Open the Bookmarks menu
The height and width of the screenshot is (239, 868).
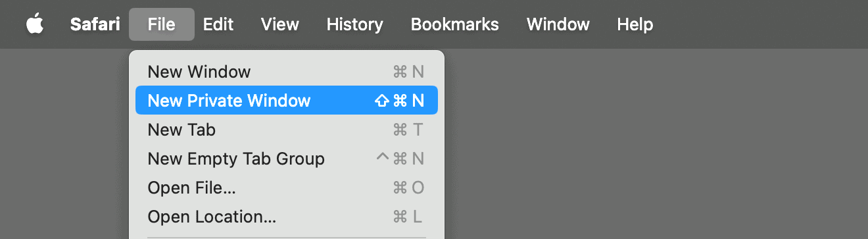[x=455, y=24]
